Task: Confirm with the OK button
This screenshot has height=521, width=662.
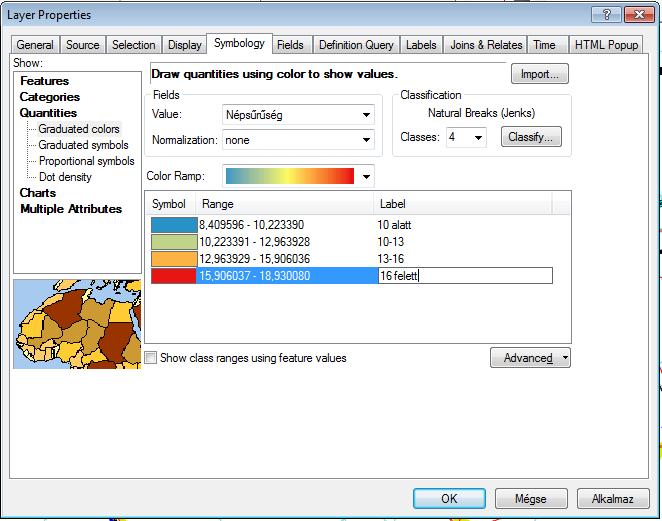Action: point(449,499)
